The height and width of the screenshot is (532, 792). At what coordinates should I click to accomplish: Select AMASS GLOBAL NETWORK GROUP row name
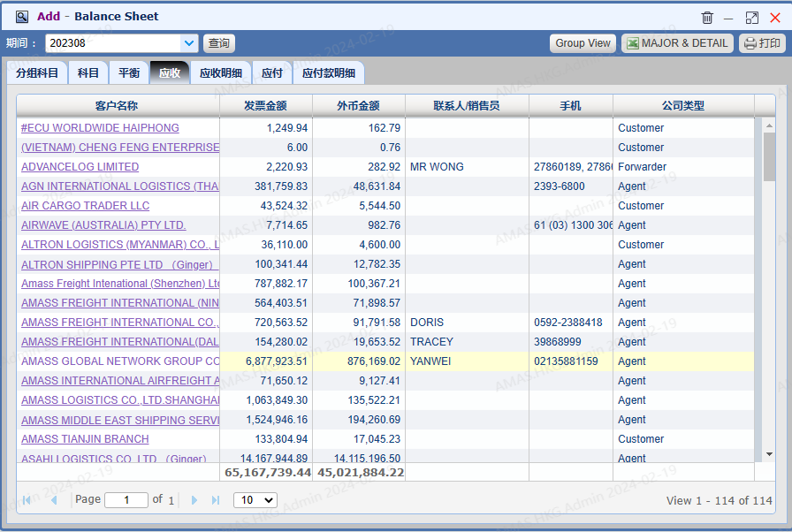(x=120, y=361)
